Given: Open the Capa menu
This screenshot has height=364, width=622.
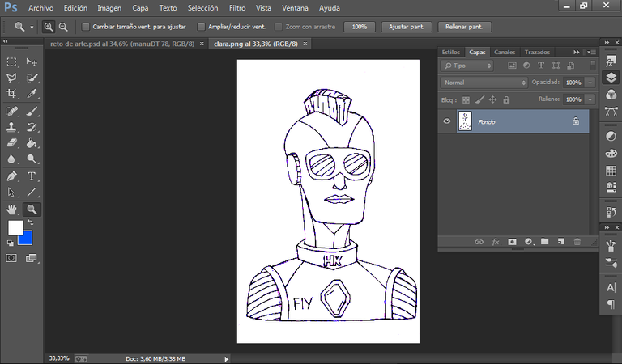Looking at the screenshot, I should [140, 8].
